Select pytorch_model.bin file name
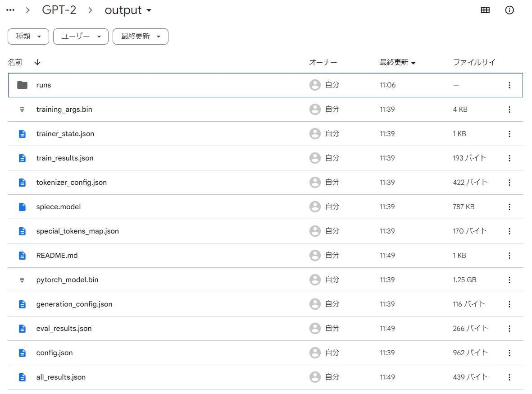Image resolution: width=532 pixels, height=394 pixels. click(67, 280)
